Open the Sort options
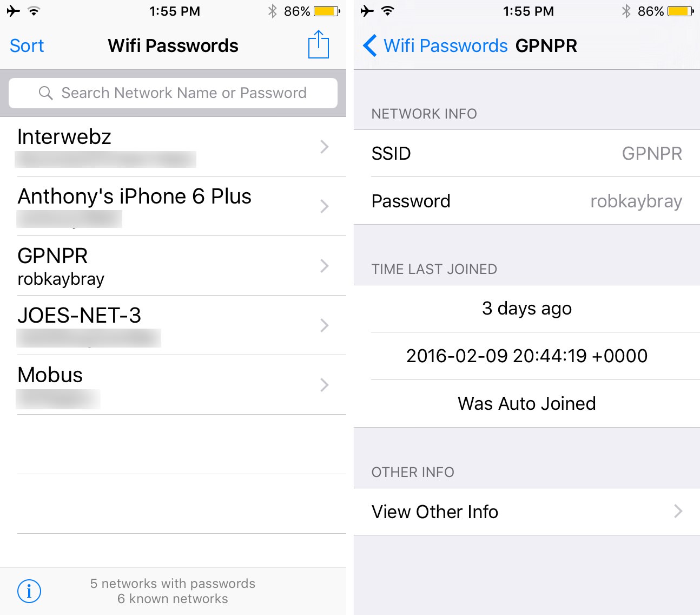The width and height of the screenshot is (700, 615). click(27, 45)
